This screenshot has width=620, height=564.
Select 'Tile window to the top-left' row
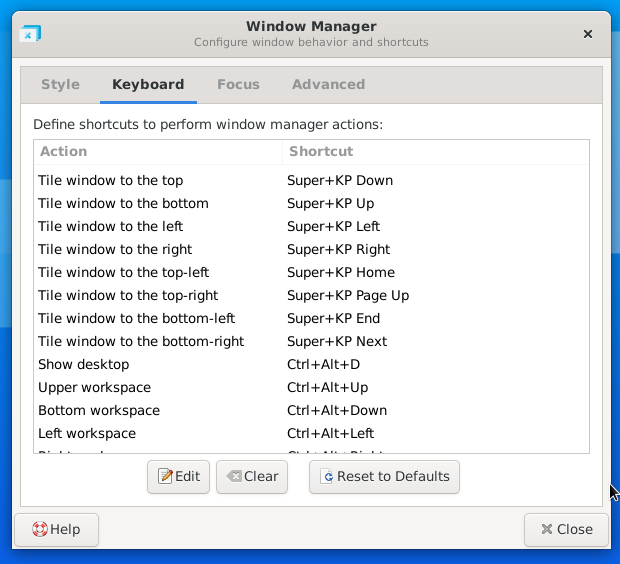click(x=312, y=273)
